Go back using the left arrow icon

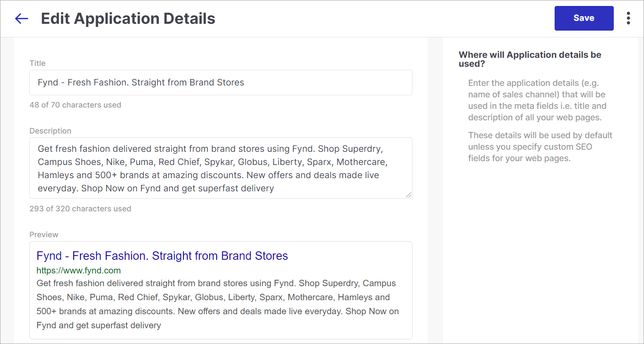tap(21, 18)
